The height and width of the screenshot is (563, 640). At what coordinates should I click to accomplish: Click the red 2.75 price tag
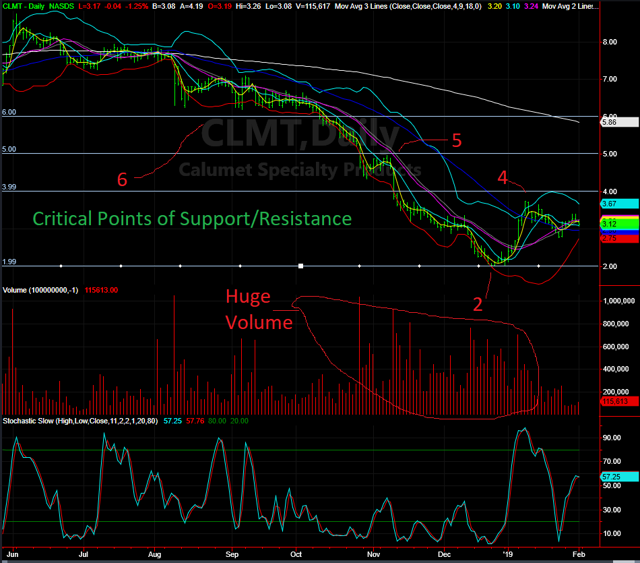pos(620,238)
